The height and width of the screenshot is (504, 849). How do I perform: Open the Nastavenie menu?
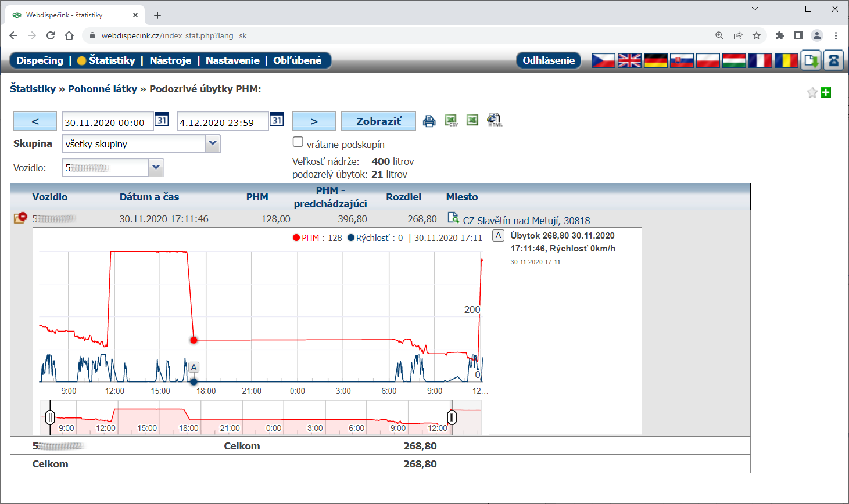pyautogui.click(x=232, y=60)
